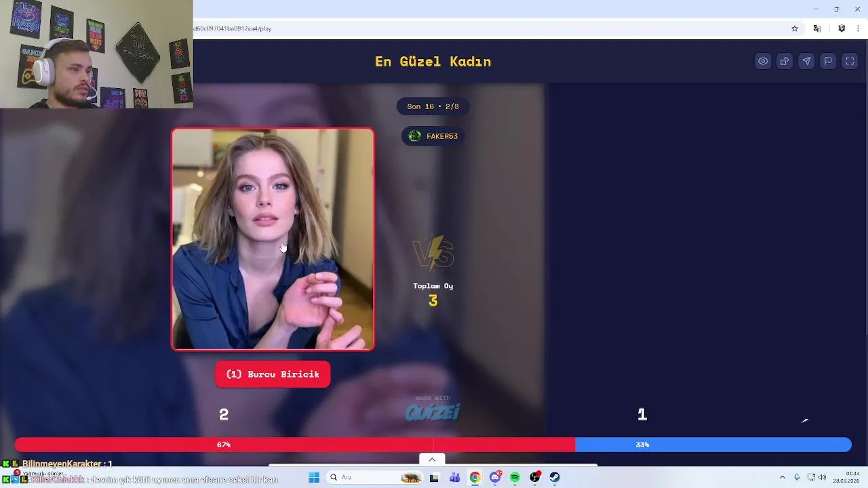Click the taskbar search box Ara
The image size is (868, 488).
tap(374, 477)
